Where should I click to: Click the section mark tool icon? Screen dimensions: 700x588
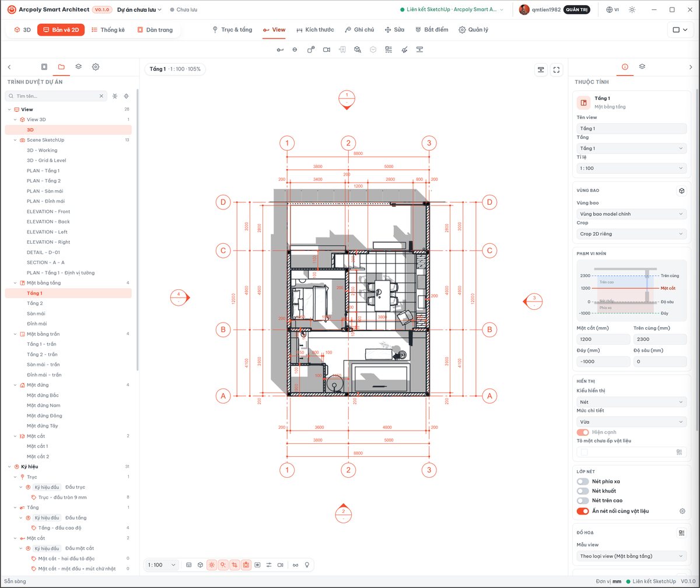[279, 50]
